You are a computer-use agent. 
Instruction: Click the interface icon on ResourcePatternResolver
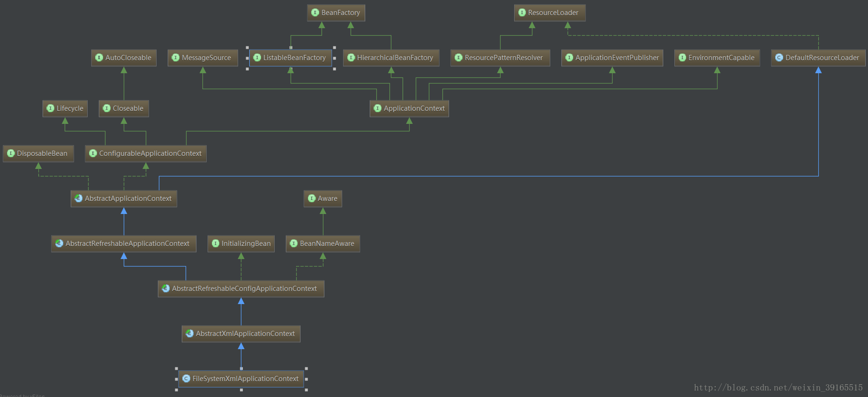pos(459,58)
